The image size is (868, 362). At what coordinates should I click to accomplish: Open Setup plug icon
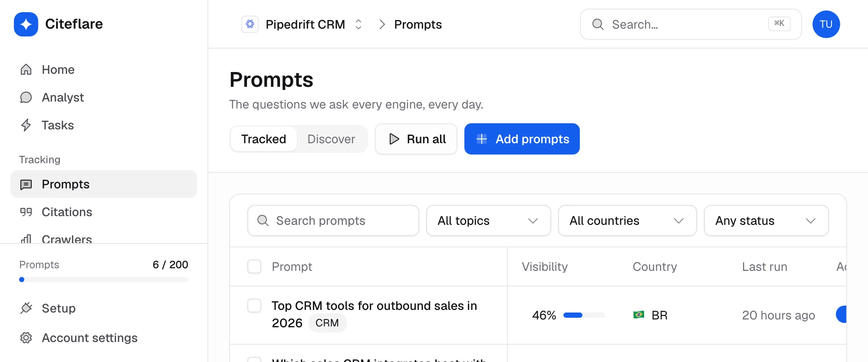coord(26,308)
